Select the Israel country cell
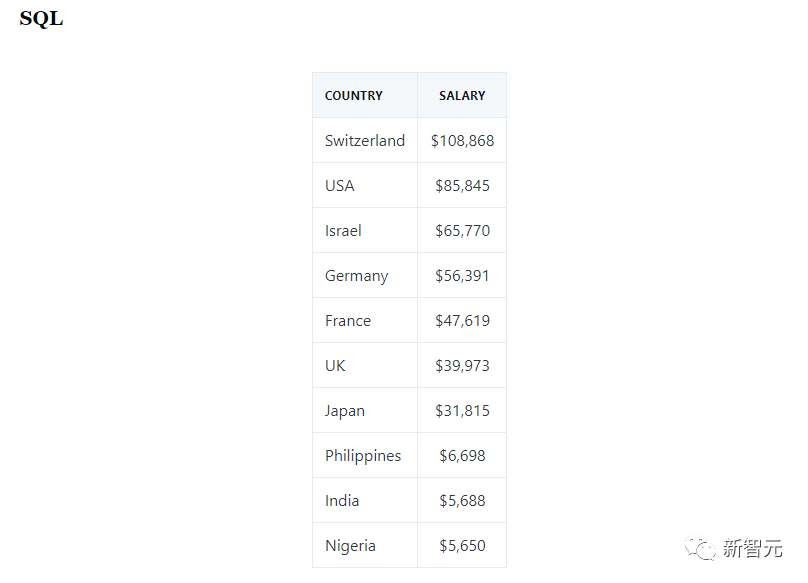This screenshot has width=808, height=583. 343,231
